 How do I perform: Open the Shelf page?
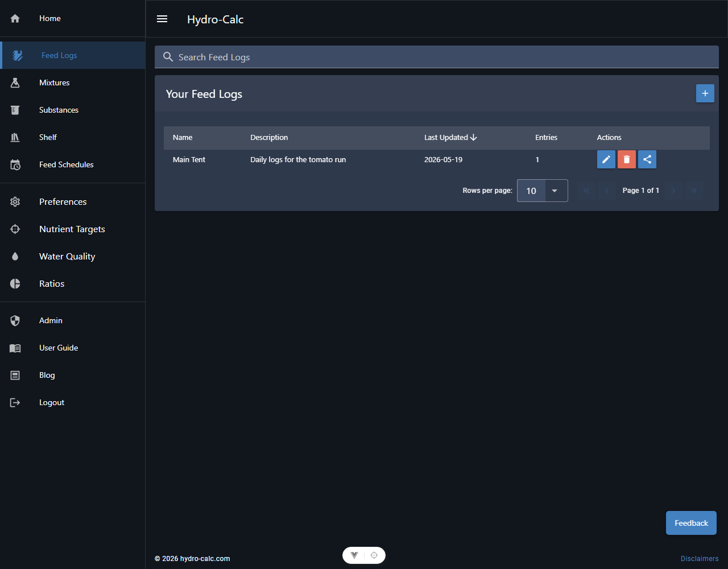coord(73,137)
